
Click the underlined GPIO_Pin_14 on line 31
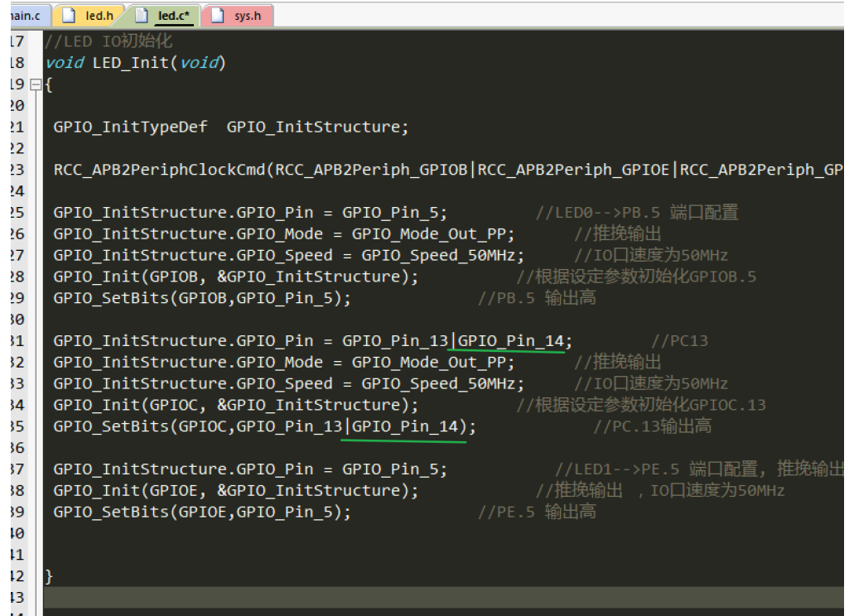click(x=510, y=341)
